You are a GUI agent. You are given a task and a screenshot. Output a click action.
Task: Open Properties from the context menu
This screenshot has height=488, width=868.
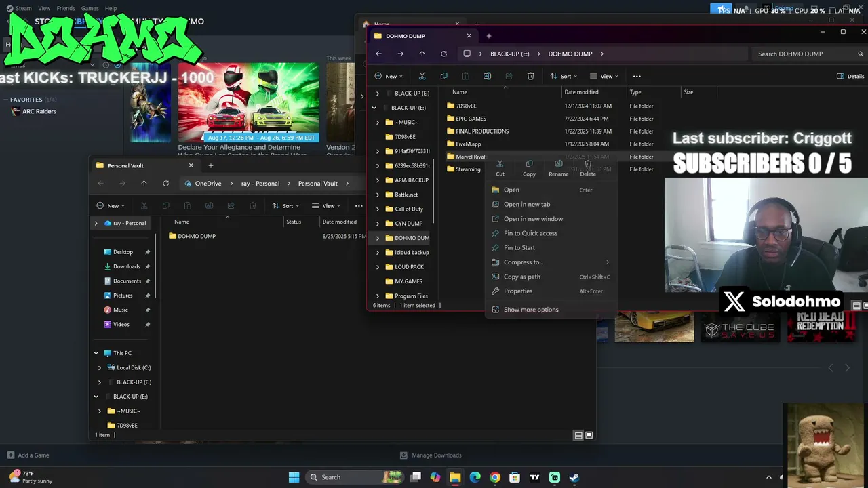[550, 291]
